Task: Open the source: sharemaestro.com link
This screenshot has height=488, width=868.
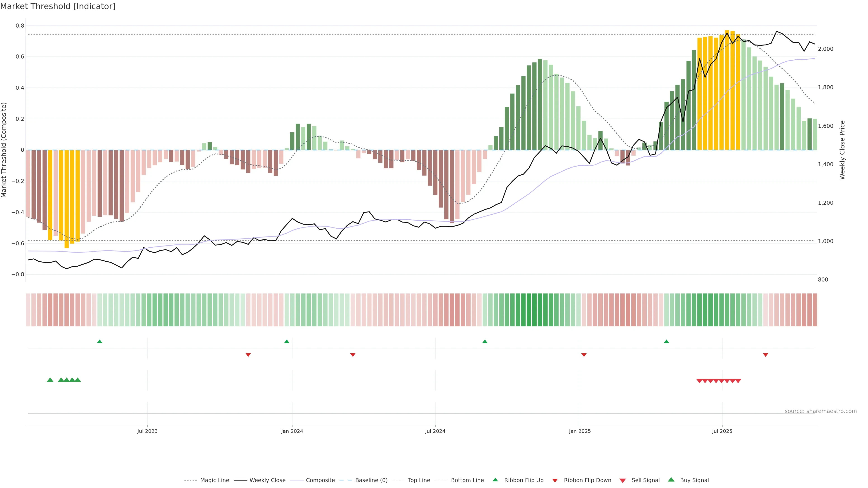Action: coord(821,411)
